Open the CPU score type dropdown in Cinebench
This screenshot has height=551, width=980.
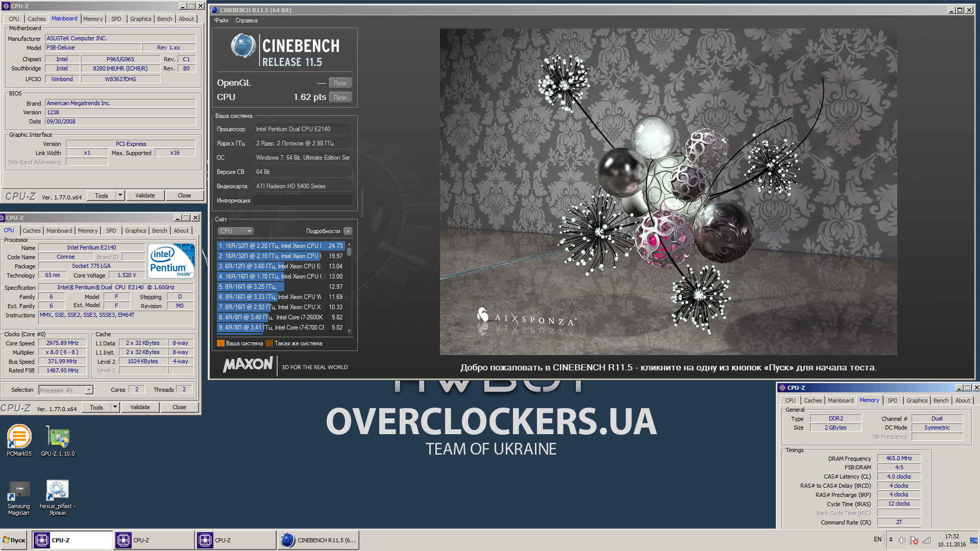[235, 231]
